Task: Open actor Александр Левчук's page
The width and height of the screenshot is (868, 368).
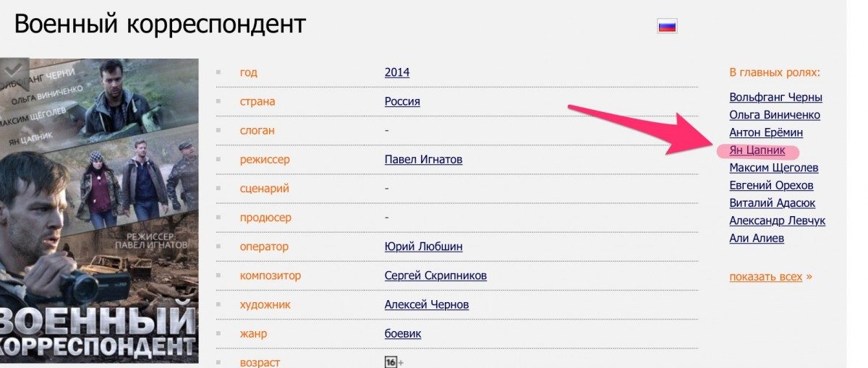Action: (x=777, y=221)
